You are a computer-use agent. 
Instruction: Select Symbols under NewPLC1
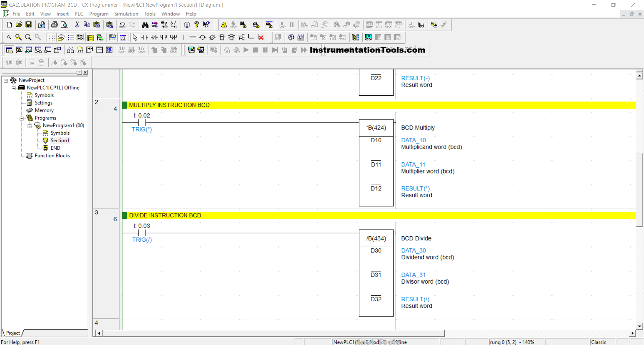pyautogui.click(x=44, y=95)
